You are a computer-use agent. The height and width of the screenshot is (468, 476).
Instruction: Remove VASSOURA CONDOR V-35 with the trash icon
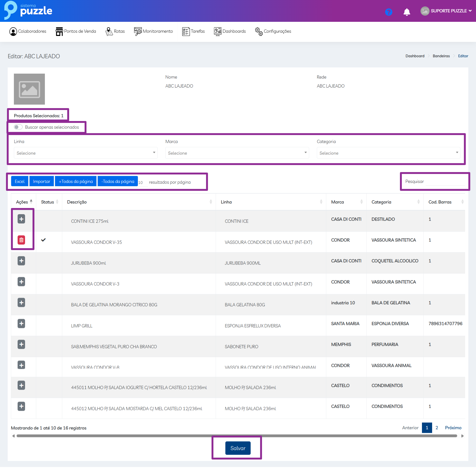21,240
